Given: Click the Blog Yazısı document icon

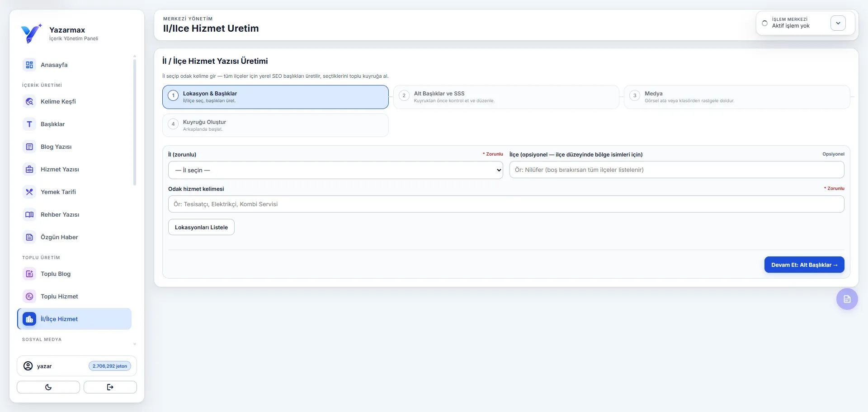Looking at the screenshot, I should pyautogui.click(x=29, y=147).
